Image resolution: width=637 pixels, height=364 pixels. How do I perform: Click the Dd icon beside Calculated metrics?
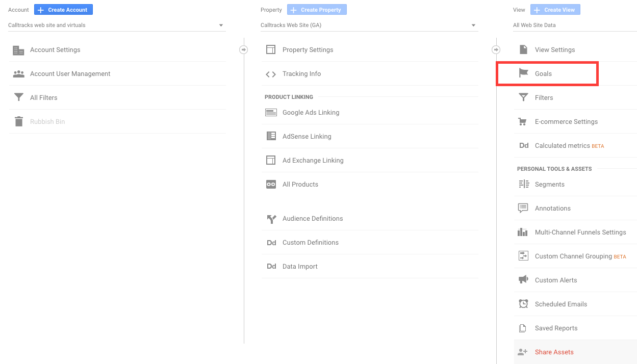coord(524,146)
